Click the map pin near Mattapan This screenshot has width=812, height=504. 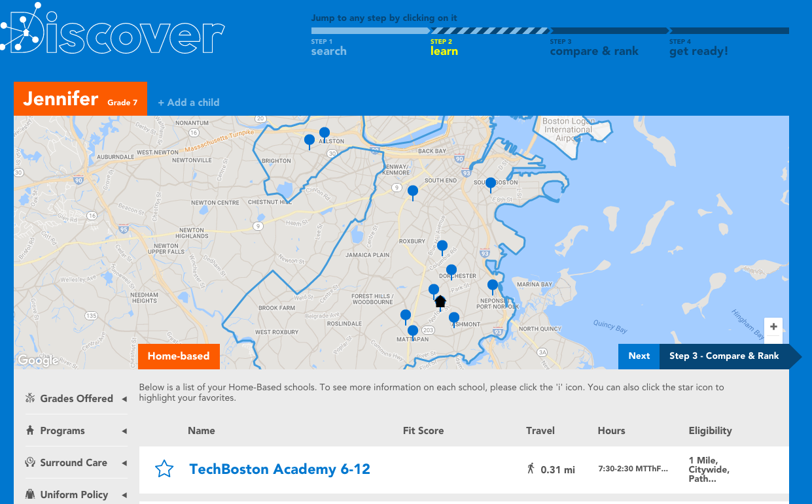pos(413,331)
